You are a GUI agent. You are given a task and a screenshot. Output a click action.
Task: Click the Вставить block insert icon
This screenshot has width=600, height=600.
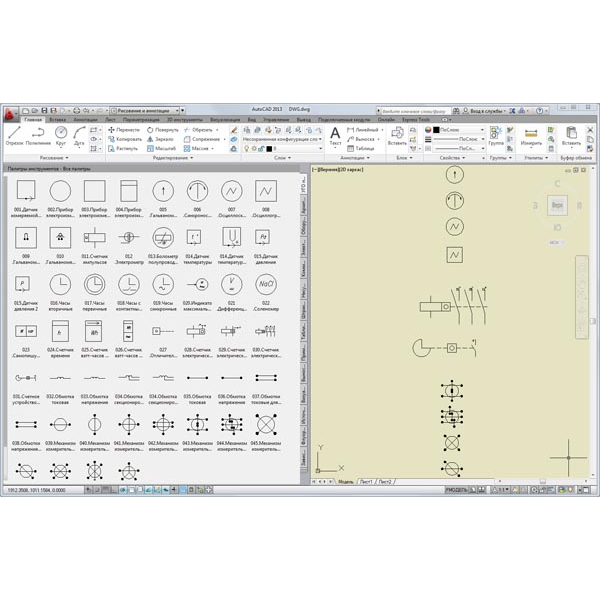(397, 136)
